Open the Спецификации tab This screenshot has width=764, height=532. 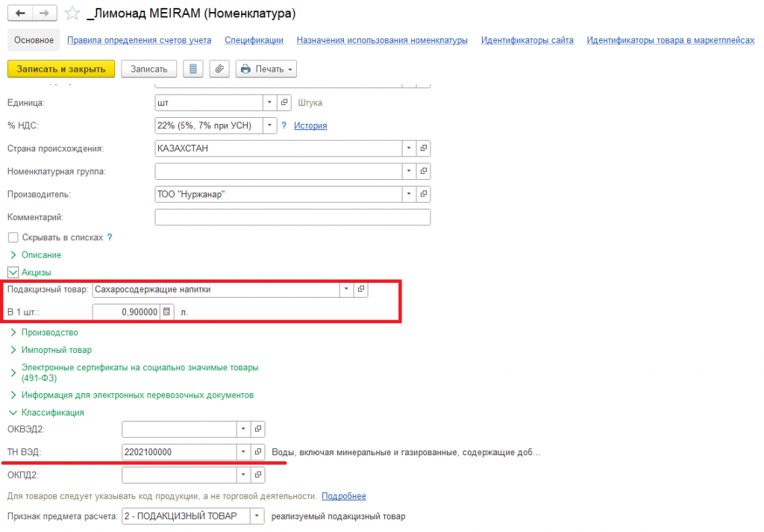coord(254,40)
